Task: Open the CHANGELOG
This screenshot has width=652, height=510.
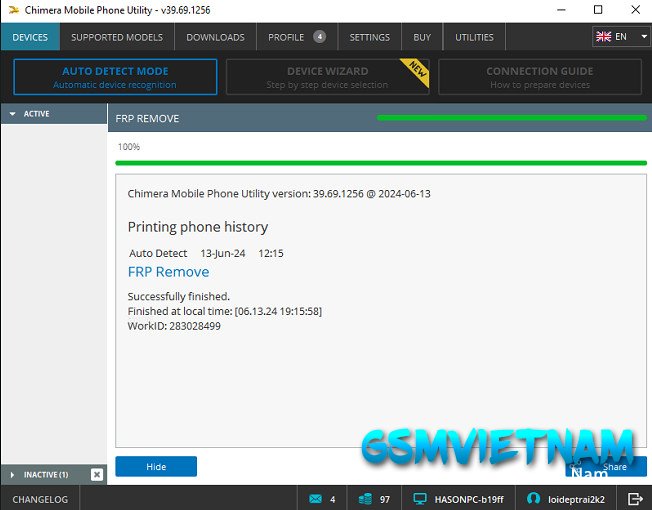Action: point(40,499)
